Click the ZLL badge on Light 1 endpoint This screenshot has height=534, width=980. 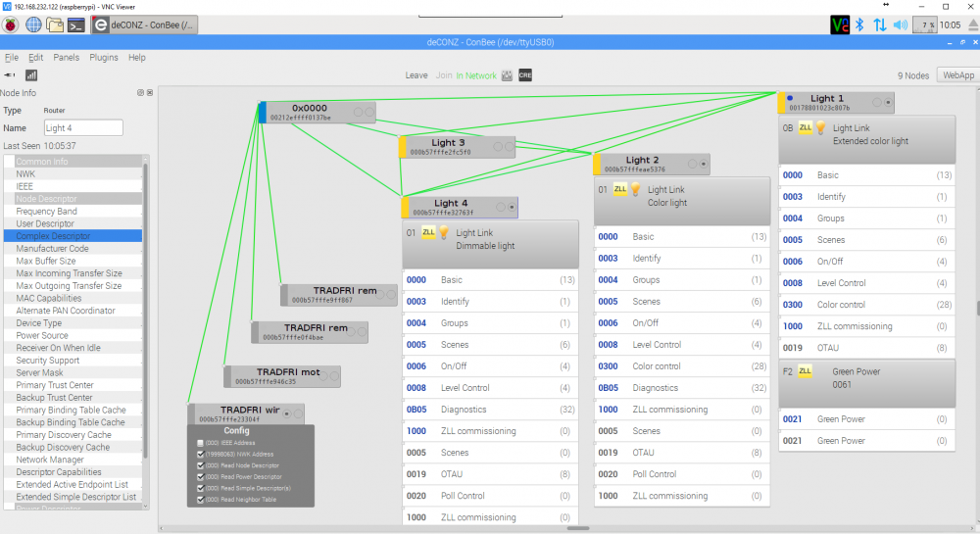pos(805,127)
